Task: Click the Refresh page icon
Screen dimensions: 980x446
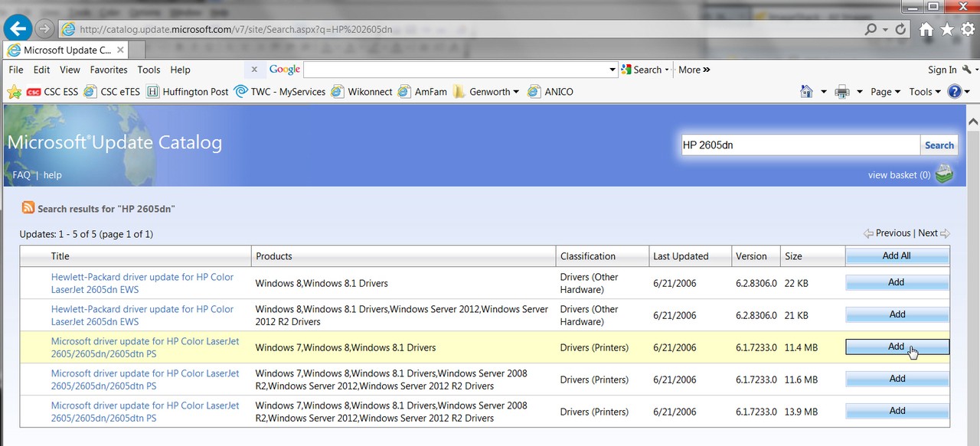Action: 900,29
